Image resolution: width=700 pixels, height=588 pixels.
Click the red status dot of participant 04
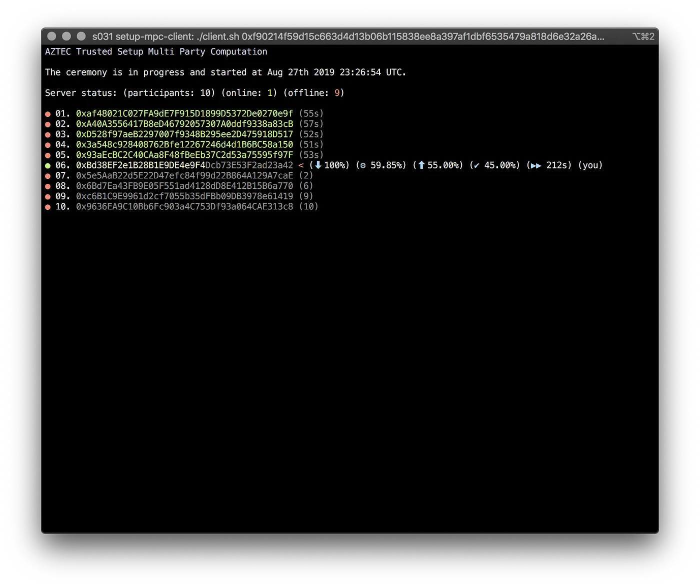tap(48, 145)
